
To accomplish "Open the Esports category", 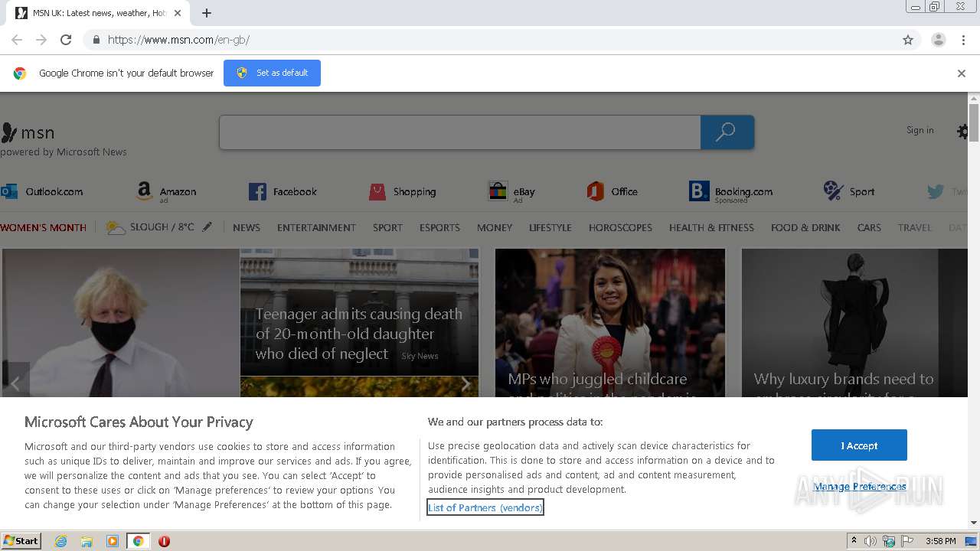I will (439, 227).
